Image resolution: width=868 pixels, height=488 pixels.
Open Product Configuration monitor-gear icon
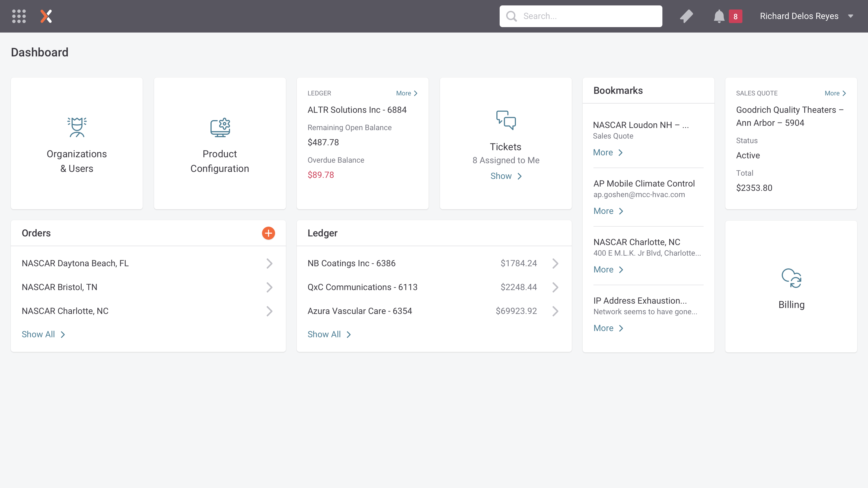click(x=220, y=127)
